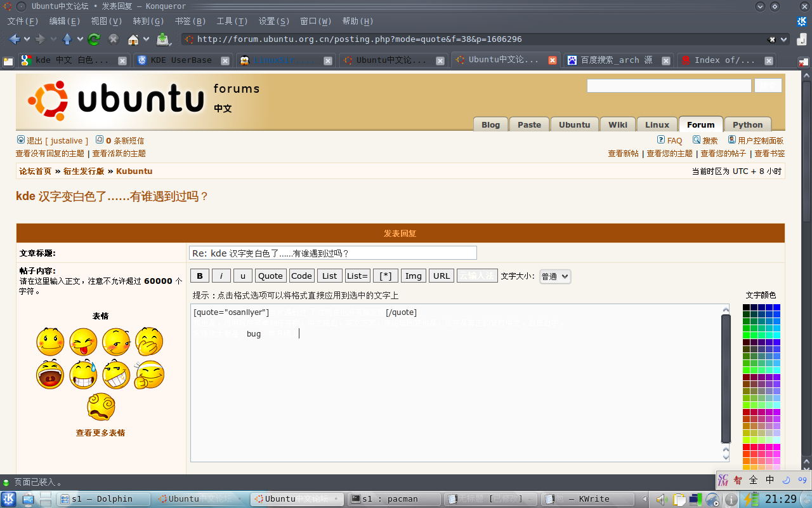
Task: Click the List= formatting button
Action: point(358,276)
